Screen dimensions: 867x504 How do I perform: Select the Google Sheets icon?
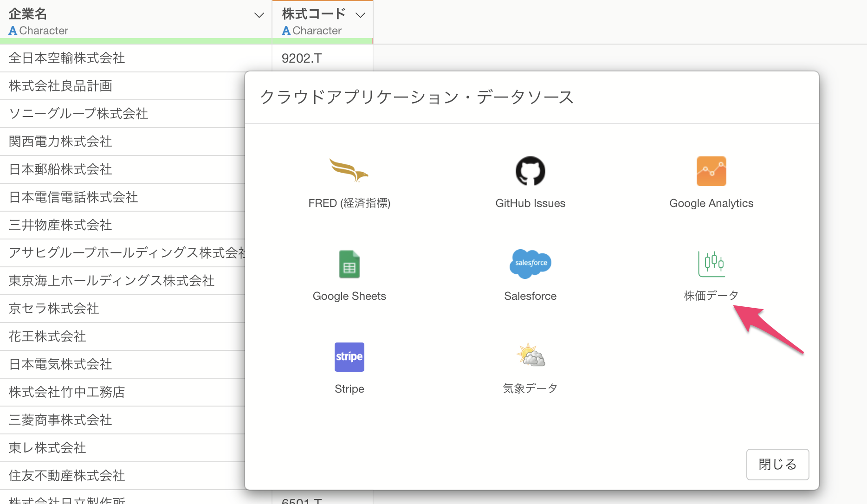click(349, 264)
